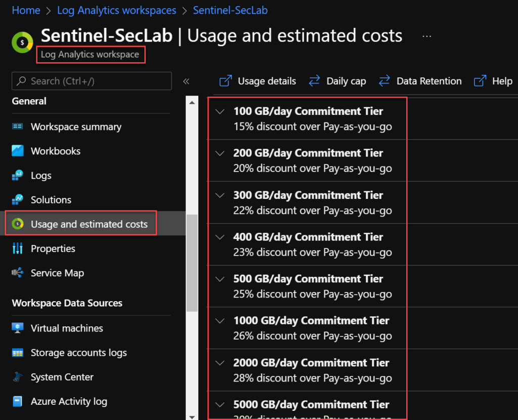Viewport: 518px width, 420px height.
Task: Go to Logs in the sidebar
Action: pyautogui.click(x=41, y=176)
